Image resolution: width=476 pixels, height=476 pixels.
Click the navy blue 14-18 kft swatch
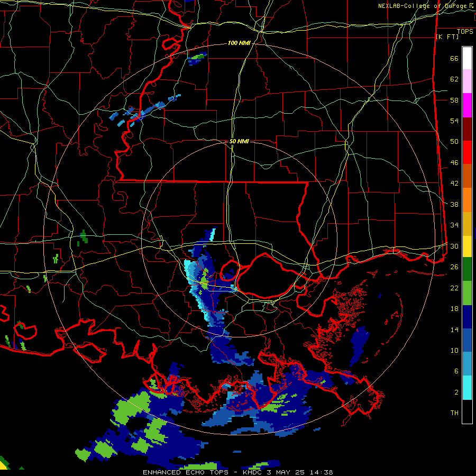(467, 317)
